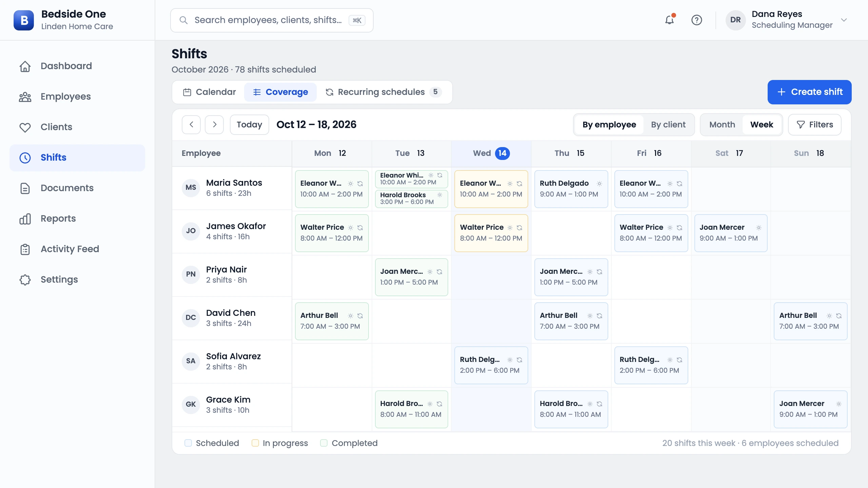Switch grouping to By employee
The width and height of the screenshot is (868, 488).
(609, 125)
